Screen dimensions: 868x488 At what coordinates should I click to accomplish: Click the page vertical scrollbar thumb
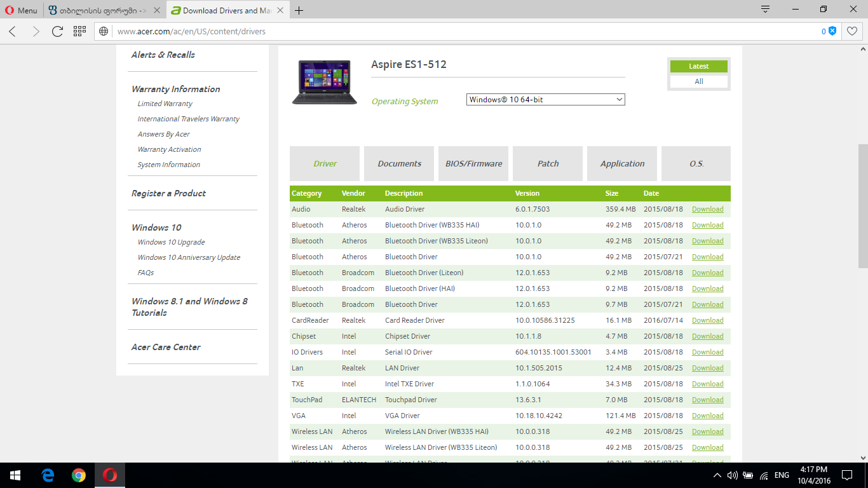[x=863, y=207]
